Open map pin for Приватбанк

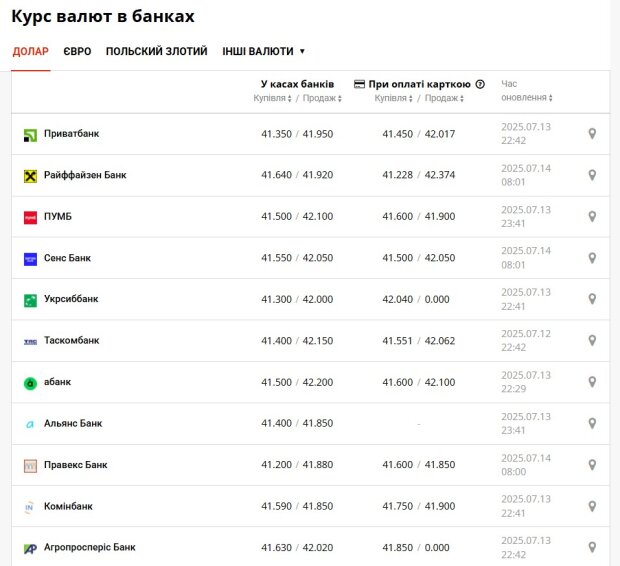click(592, 134)
